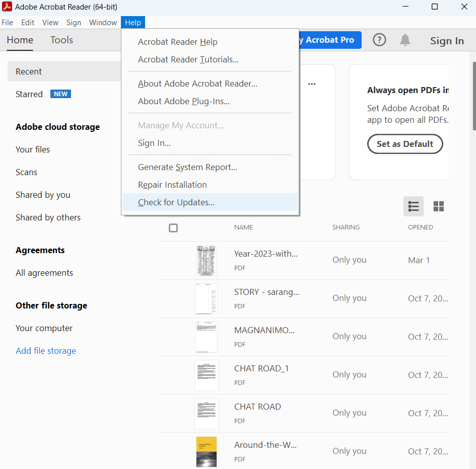Open the Edit menu
The height and width of the screenshot is (469, 476).
coord(28,23)
